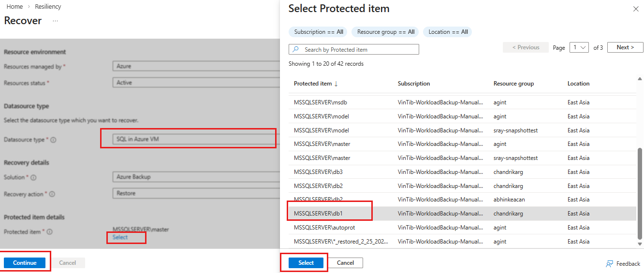The width and height of the screenshot is (644, 273).
Task: Click the search magnifier icon
Action: [295, 49]
